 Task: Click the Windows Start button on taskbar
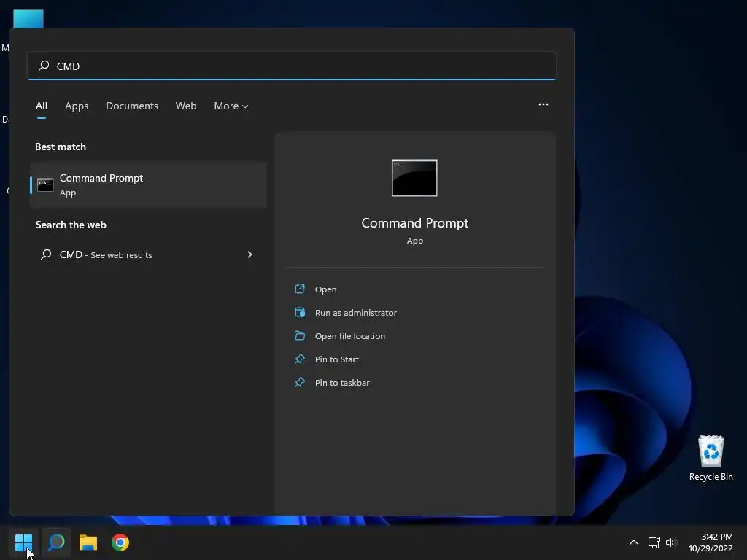pos(23,542)
